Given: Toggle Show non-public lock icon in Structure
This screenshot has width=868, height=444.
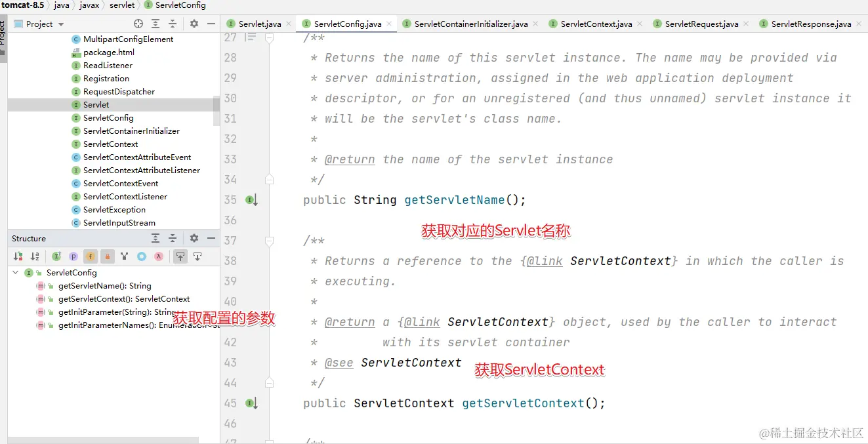Looking at the screenshot, I should (108, 256).
